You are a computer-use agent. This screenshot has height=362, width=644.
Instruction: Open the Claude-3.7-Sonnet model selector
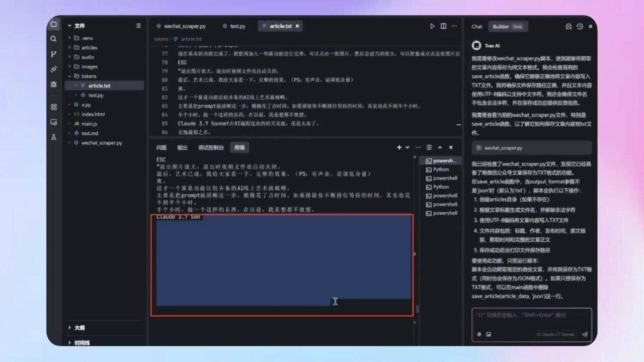coord(555,334)
